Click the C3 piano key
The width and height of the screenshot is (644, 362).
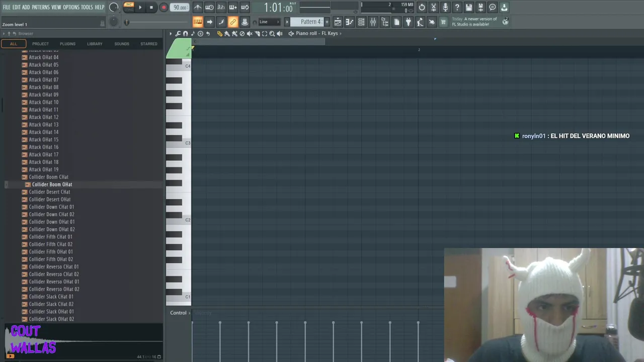tap(179, 143)
